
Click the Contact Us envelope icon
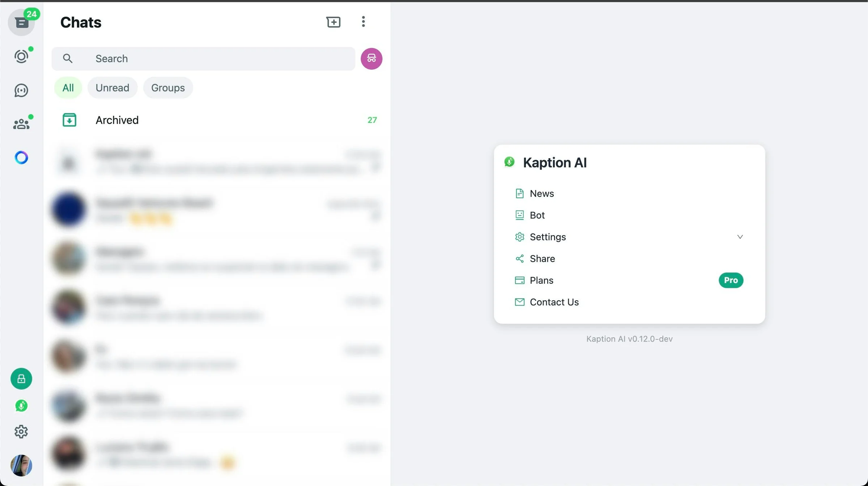pyautogui.click(x=519, y=302)
